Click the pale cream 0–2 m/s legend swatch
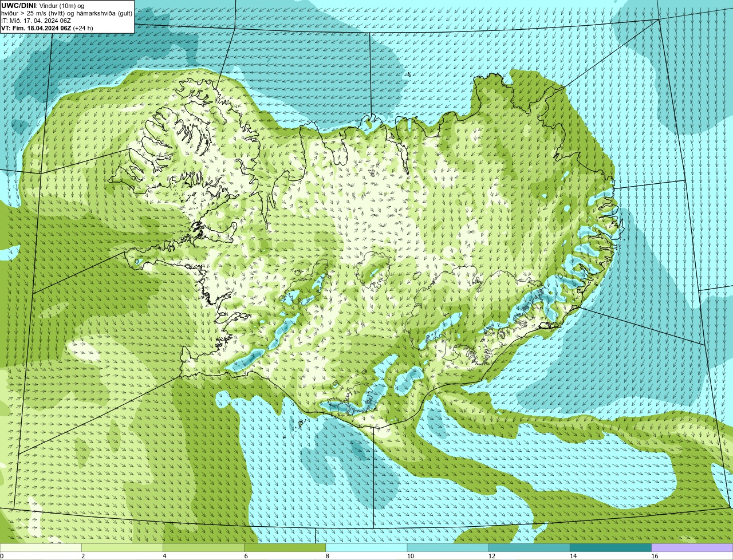The height and width of the screenshot is (560, 733). 41,547
